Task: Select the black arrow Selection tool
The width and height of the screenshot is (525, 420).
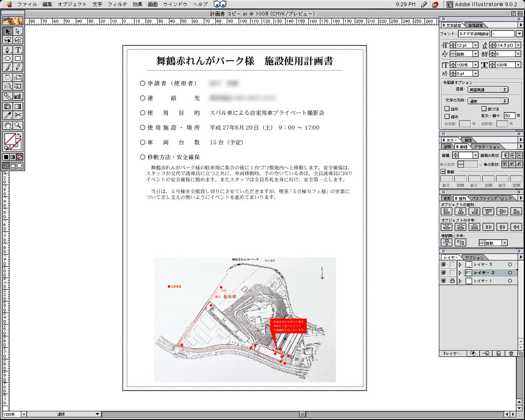Action: pyautogui.click(x=8, y=31)
